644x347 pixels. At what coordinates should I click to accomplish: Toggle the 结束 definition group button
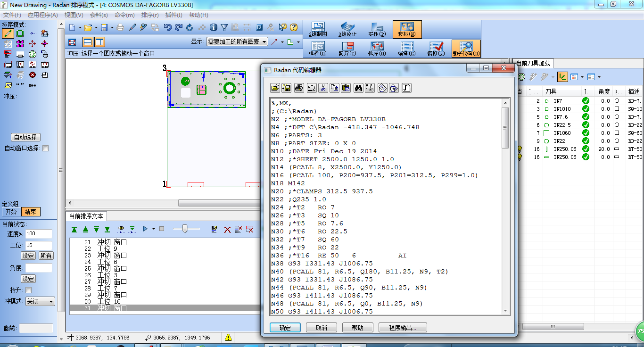tap(31, 212)
